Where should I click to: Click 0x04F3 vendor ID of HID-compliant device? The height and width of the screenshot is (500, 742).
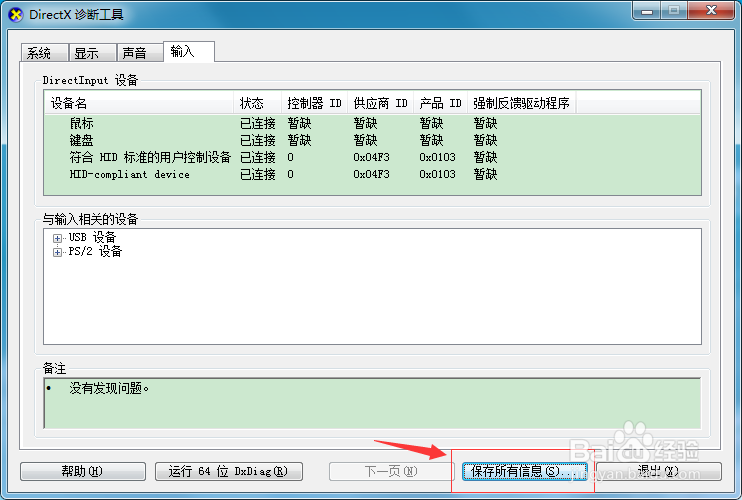tap(371, 175)
